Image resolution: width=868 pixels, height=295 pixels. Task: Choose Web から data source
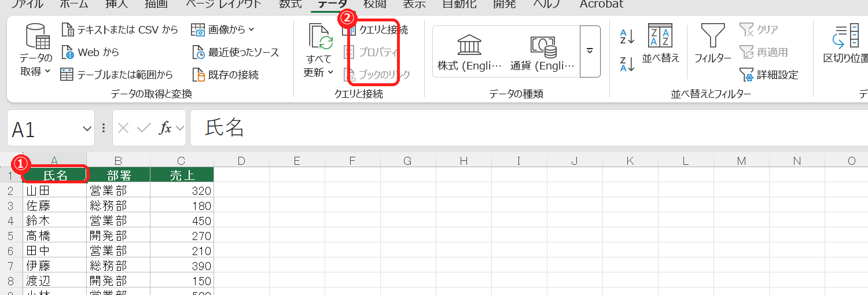(90, 52)
